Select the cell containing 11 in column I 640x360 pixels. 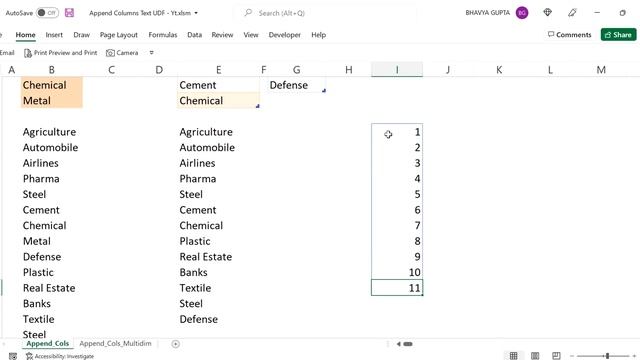click(397, 288)
